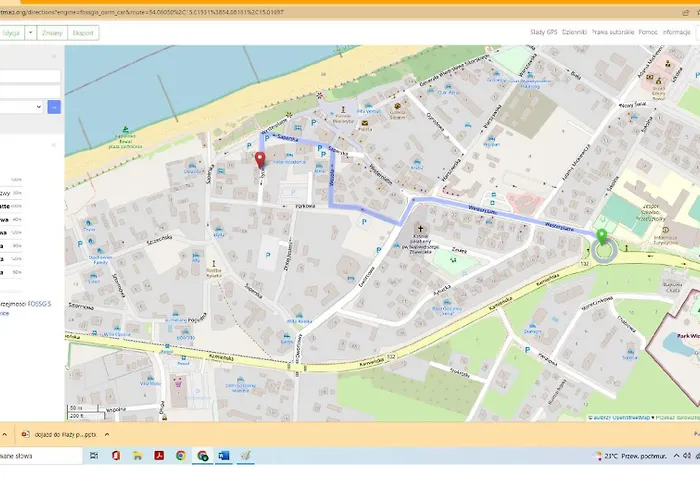The height and width of the screenshot is (500, 700).
Task: Click the blue go button beside engine dropdown
Action: pyautogui.click(x=54, y=106)
